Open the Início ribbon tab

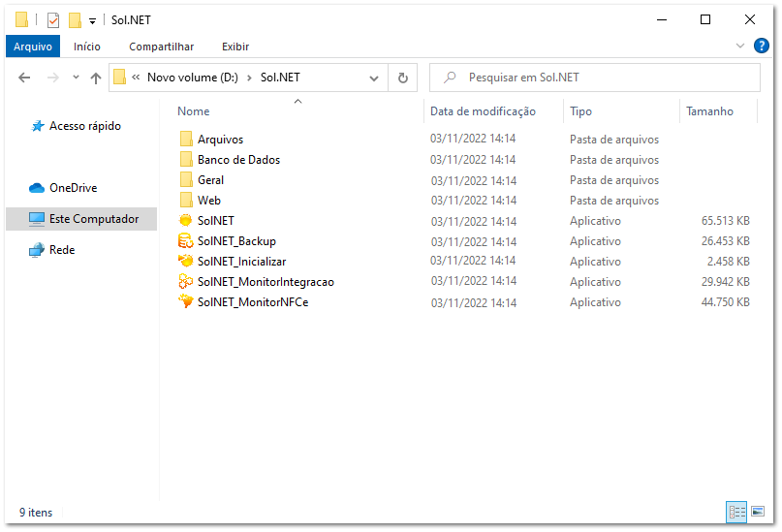coord(87,47)
